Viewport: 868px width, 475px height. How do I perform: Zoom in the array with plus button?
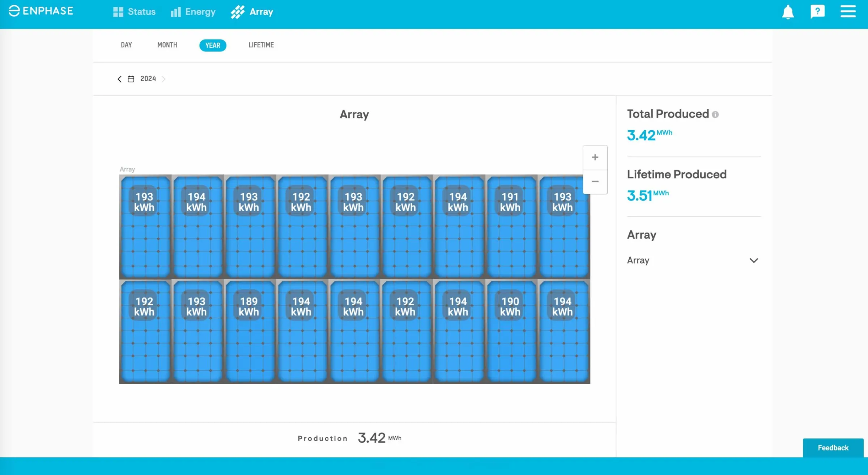pos(595,157)
